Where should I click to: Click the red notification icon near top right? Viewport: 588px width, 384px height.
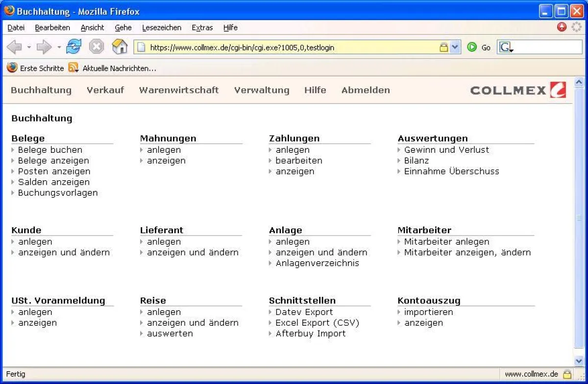point(561,28)
